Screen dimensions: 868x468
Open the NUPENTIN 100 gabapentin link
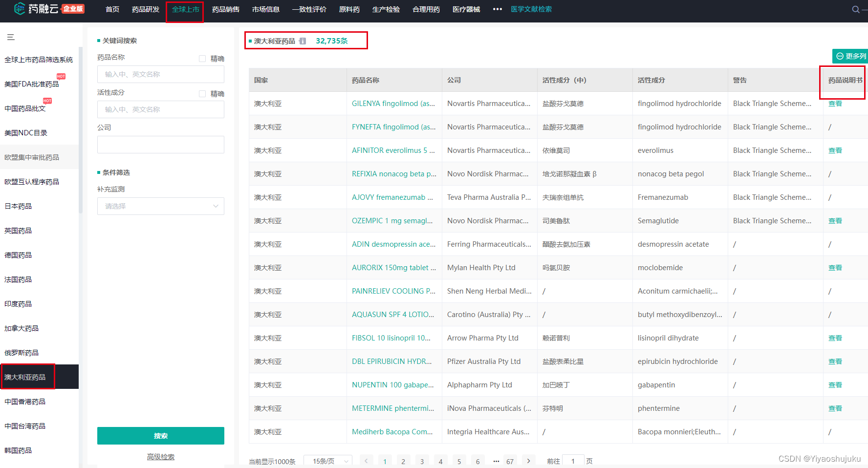tap(393, 385)
